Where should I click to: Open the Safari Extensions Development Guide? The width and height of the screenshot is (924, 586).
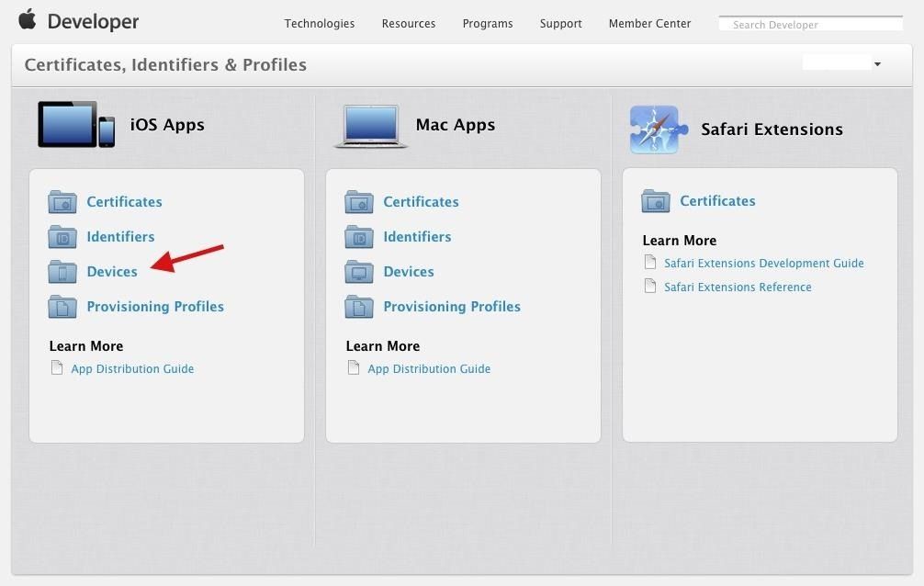(x=763, y=263)
